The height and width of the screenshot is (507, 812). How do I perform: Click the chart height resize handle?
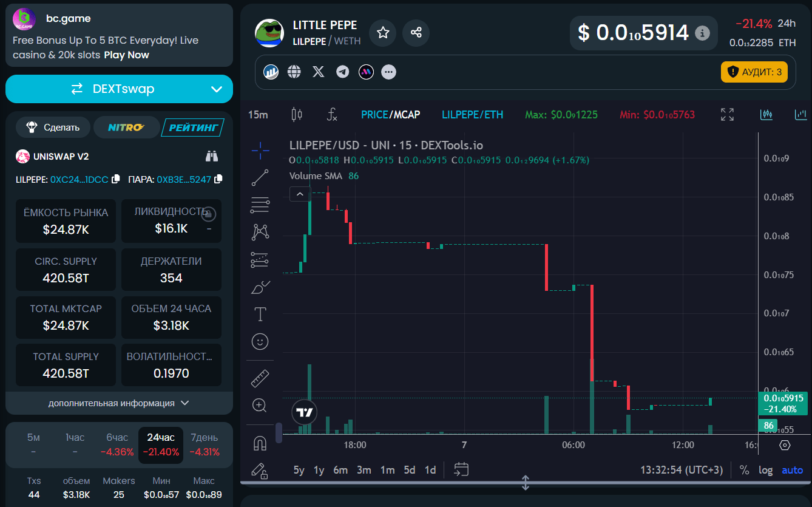[526, 483]
